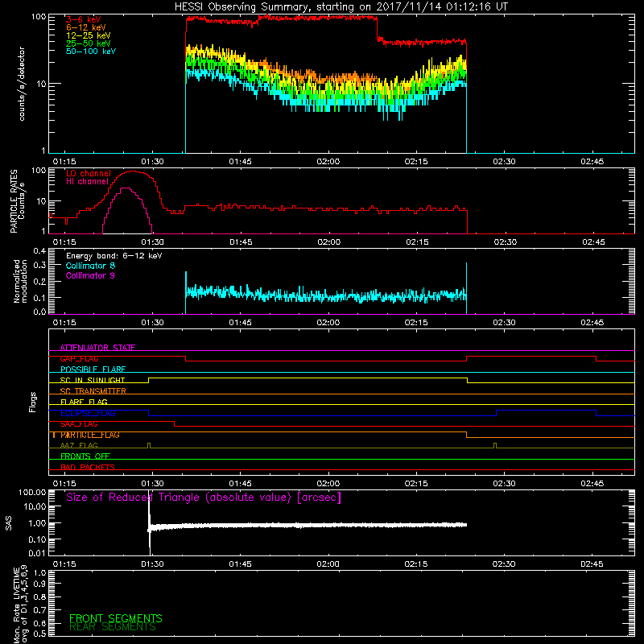
Task: Click the 02:30 time label under the SAS panel
Action: pyautogui.click(x=504, y=564)
